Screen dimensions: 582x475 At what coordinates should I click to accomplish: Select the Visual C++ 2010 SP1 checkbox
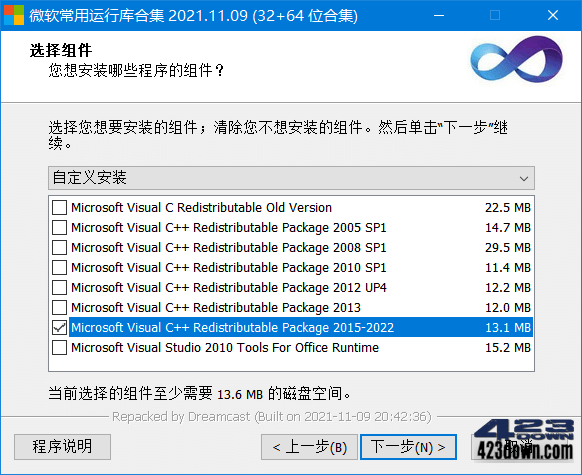[x=59, y=268]
